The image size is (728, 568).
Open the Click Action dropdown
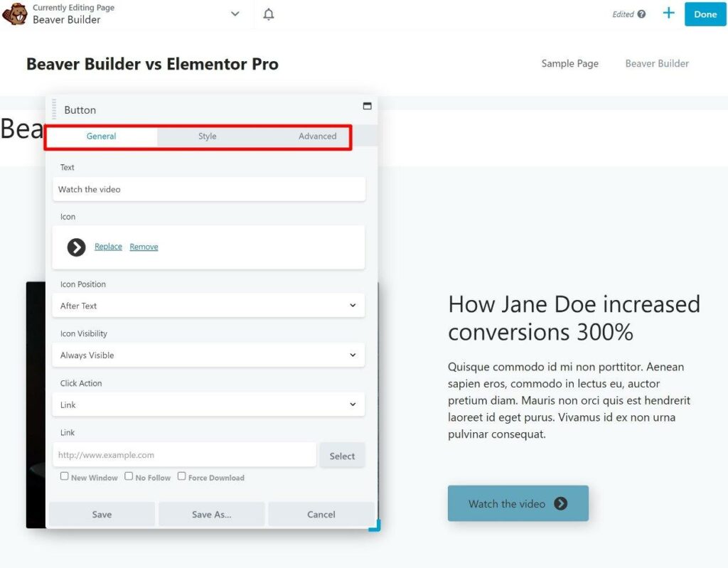208,404
